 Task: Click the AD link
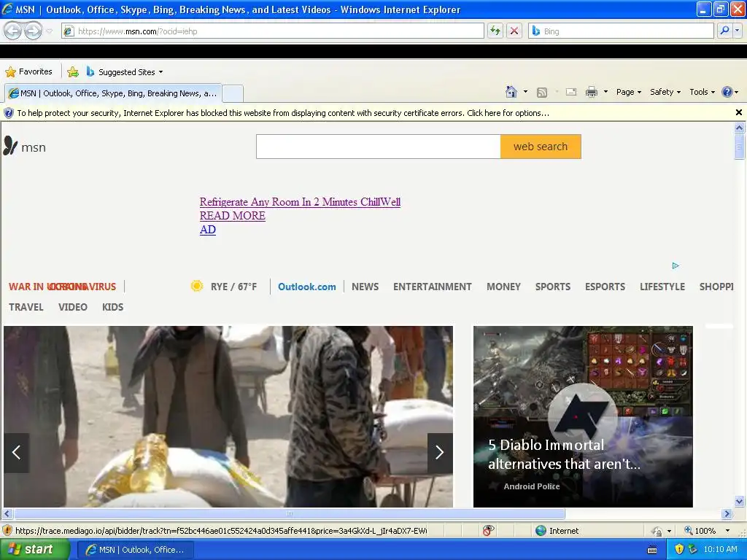[x=208, y=230]
